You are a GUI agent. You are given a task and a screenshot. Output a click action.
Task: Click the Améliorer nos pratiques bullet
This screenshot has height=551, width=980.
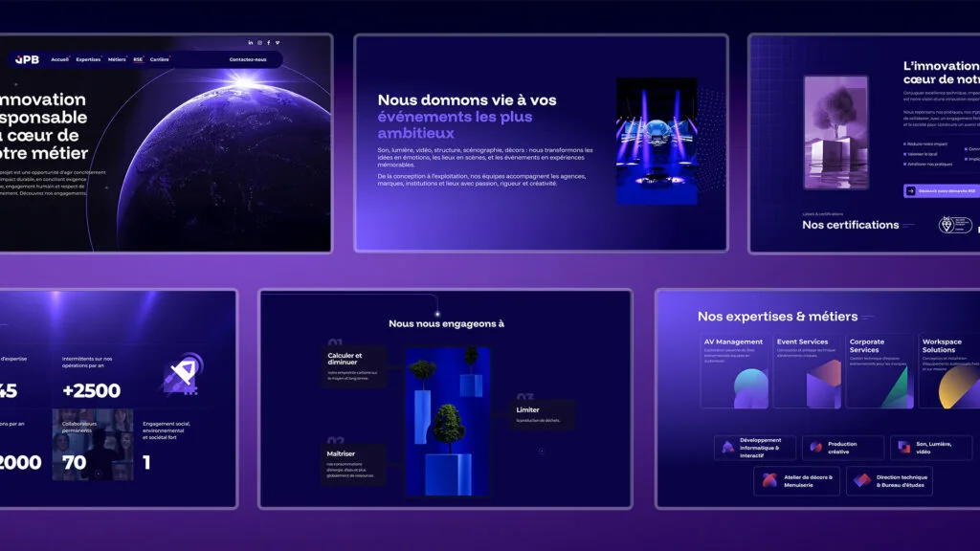click(x=928, y=164)
